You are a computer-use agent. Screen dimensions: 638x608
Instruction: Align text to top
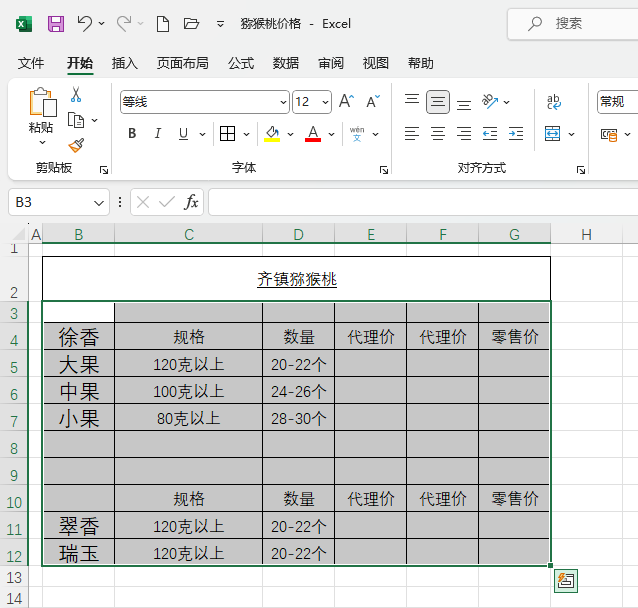coord(412,100)
